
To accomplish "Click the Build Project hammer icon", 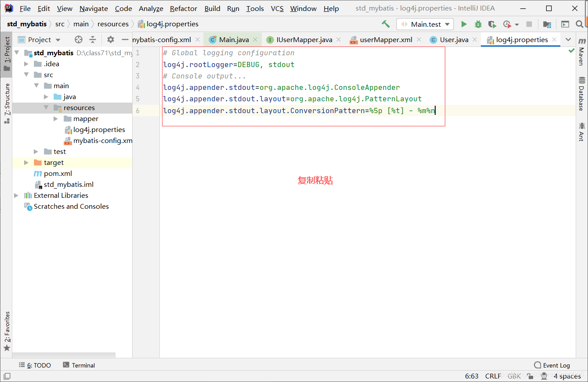I will pyautogui.click(x=386, y=24).
